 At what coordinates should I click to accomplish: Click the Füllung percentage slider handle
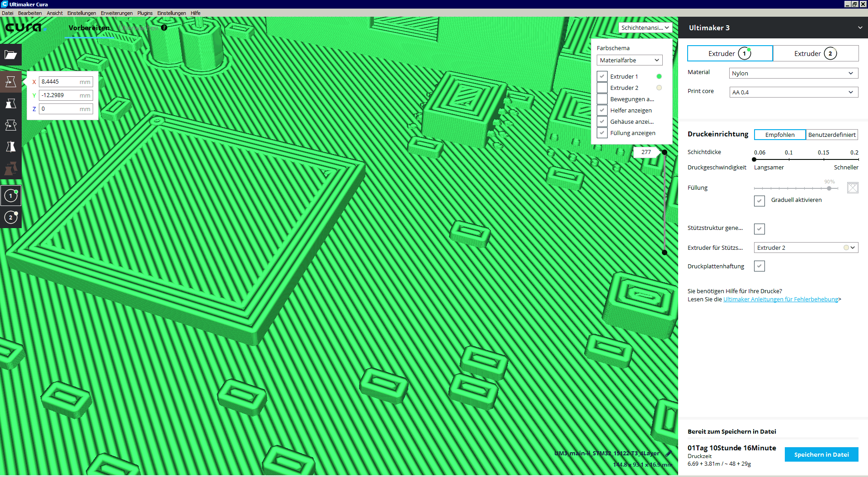coord(829,188)
